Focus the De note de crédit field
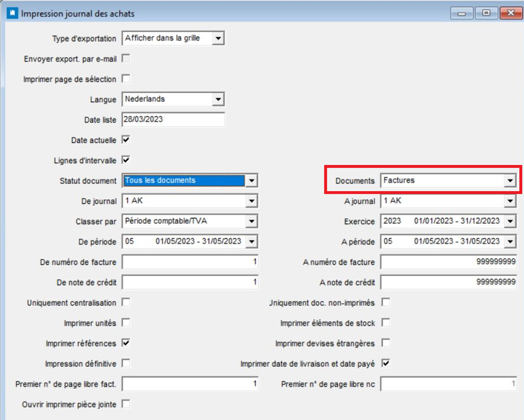 [x=190, y=283]
